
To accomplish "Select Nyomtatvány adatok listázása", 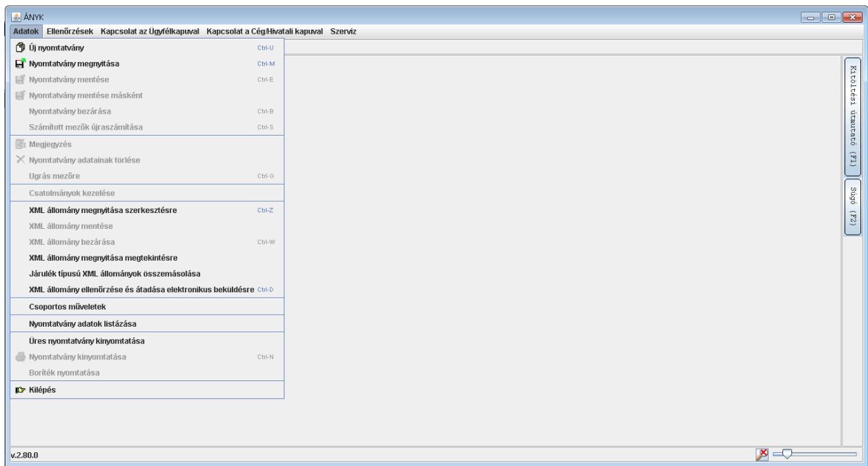I will (148, 323).
